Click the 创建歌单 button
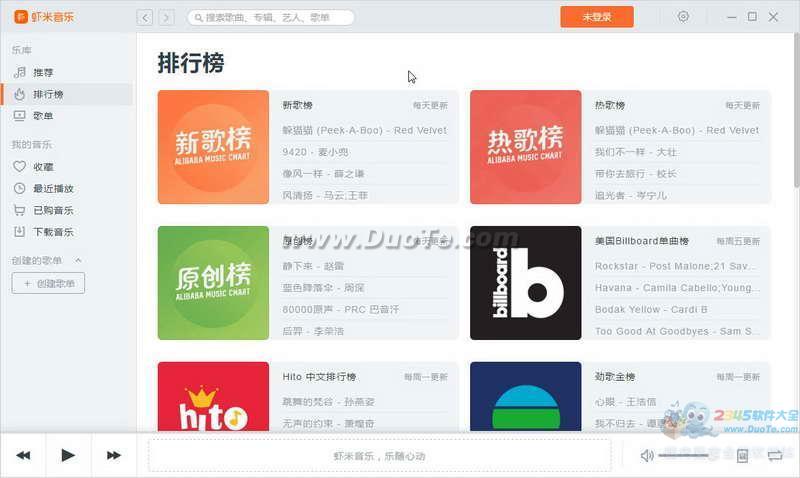Image resolution: width=800 pixels, height=478 pixels. point(49,284)
